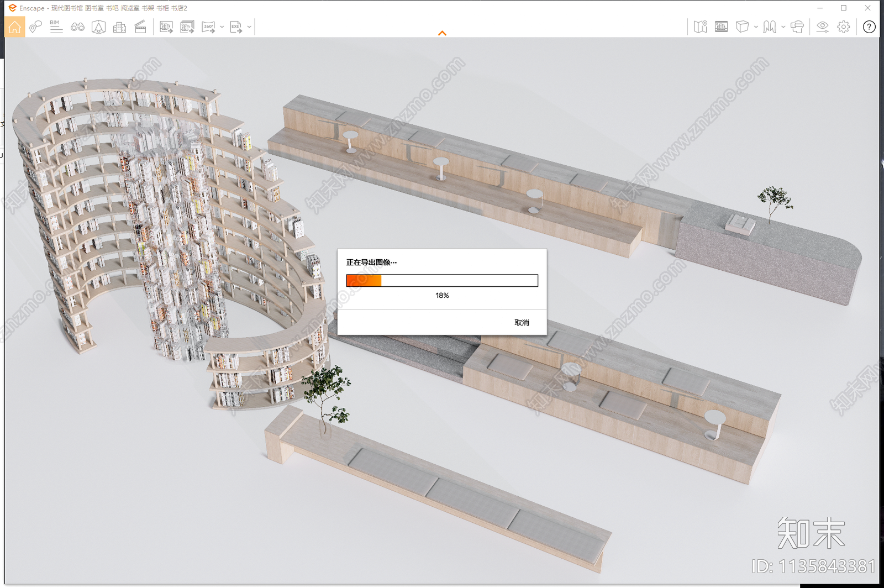The width and height of the screenshot is (884, 588).
Task: Expand the 360 panorama dropdown arrow
Action: coord(222,27)
